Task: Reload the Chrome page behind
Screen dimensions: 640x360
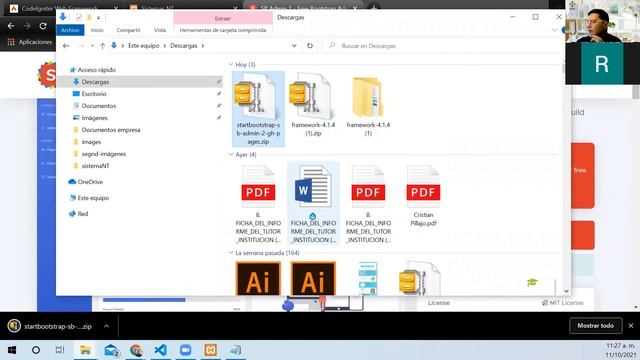Action: coord(43,26)
